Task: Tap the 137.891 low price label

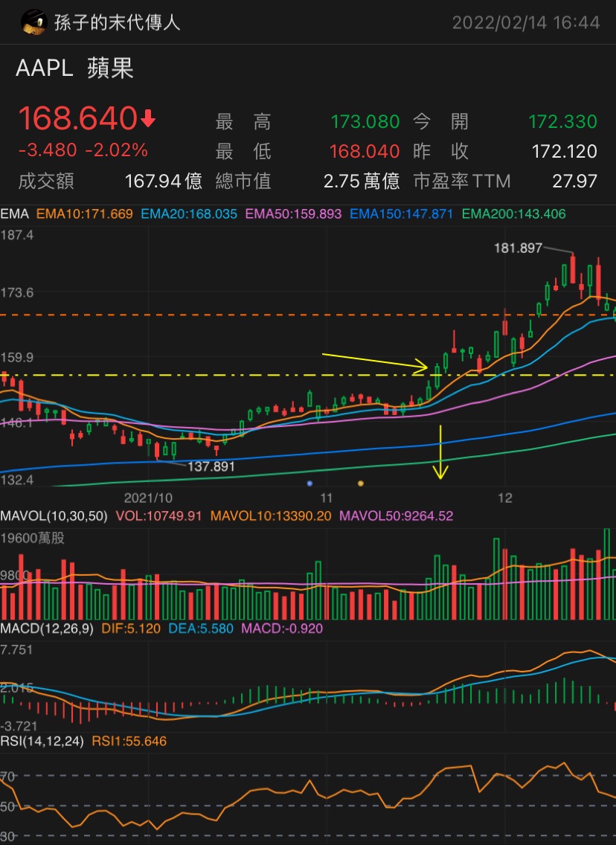Action: point(211,466)
